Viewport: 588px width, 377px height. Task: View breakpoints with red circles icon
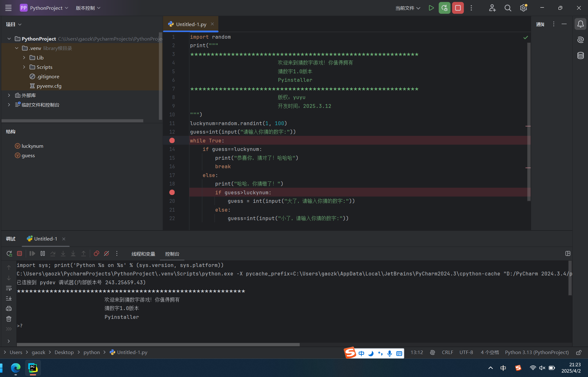coord(96,253)
